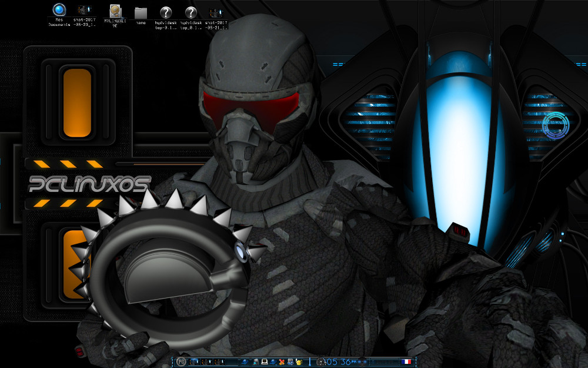The width and height of the screenshot is (588, 368).
Task: Open the PC main menu button in taskbar
Action: 181,362
